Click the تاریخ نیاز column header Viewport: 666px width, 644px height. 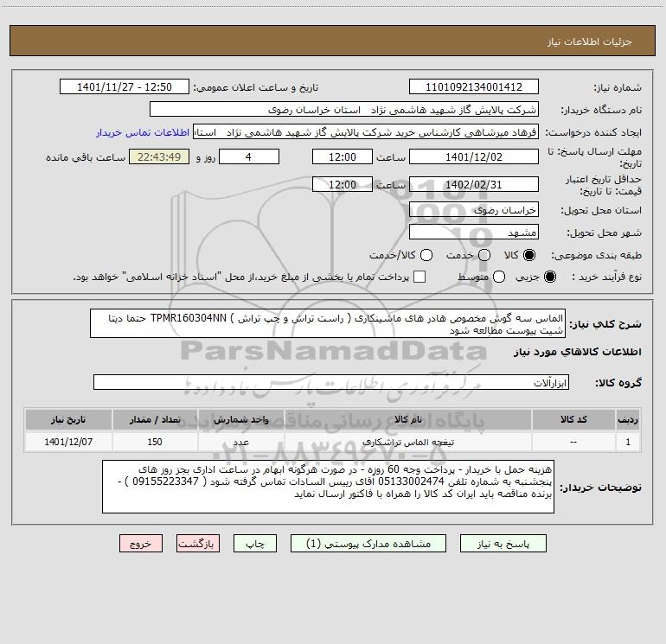click(x=68, y=419)
